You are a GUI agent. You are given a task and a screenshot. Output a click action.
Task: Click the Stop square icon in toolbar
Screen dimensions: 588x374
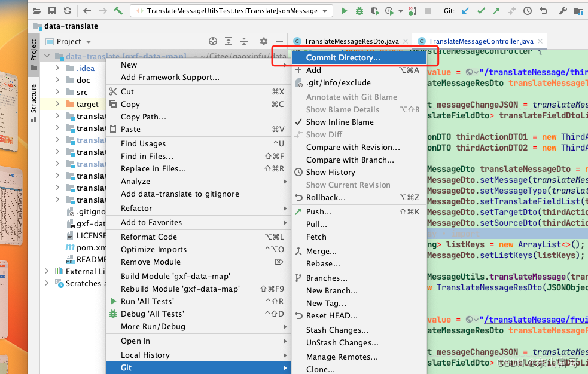coord(428,11)
